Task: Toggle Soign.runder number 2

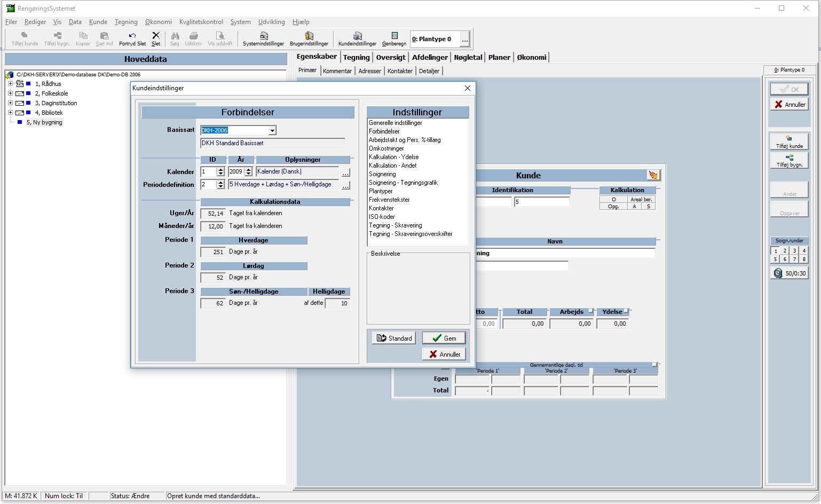Action: pyautogui.click(x=785, y=250)
